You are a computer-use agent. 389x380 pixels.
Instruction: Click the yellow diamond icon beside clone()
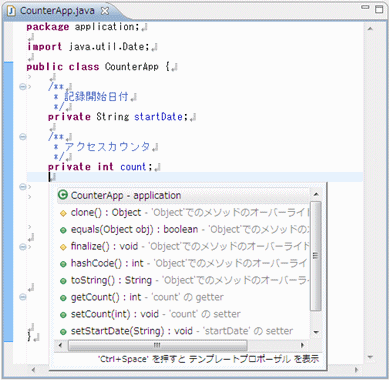tap(63, 213)
